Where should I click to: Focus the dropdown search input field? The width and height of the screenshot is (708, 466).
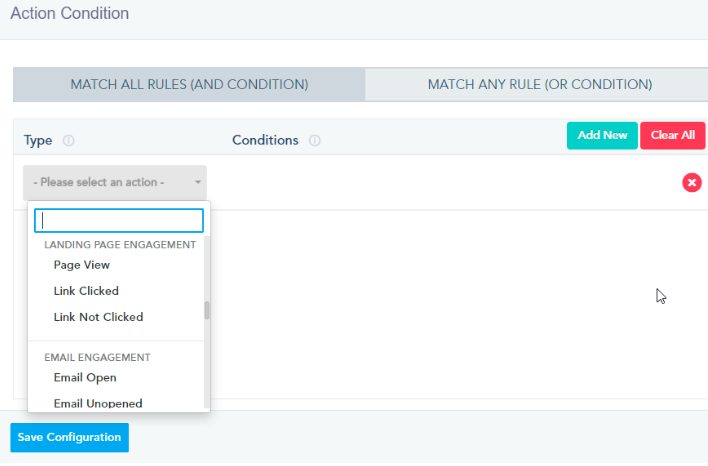click(119, 220)
